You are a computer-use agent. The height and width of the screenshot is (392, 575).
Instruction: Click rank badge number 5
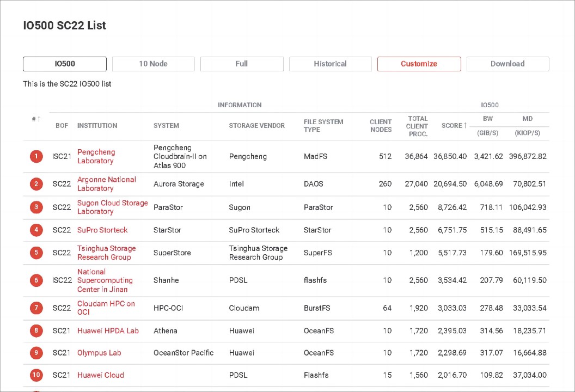coord(36,253)
